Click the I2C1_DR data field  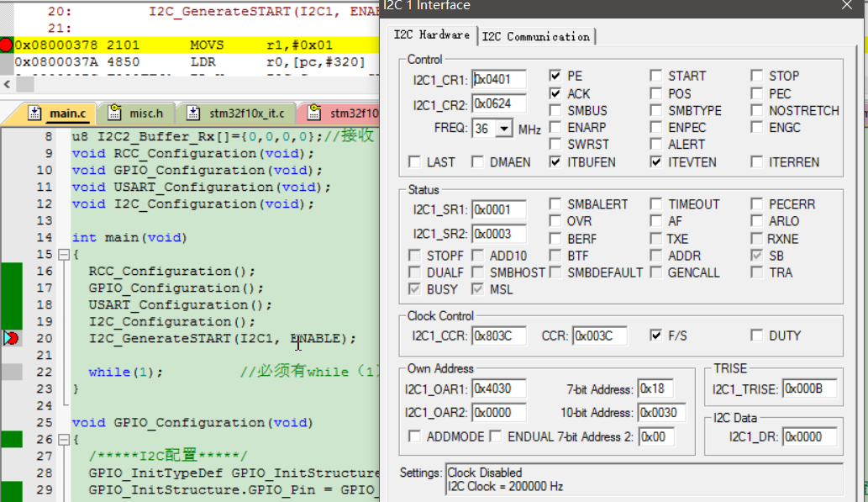click(x=810, y=436)
